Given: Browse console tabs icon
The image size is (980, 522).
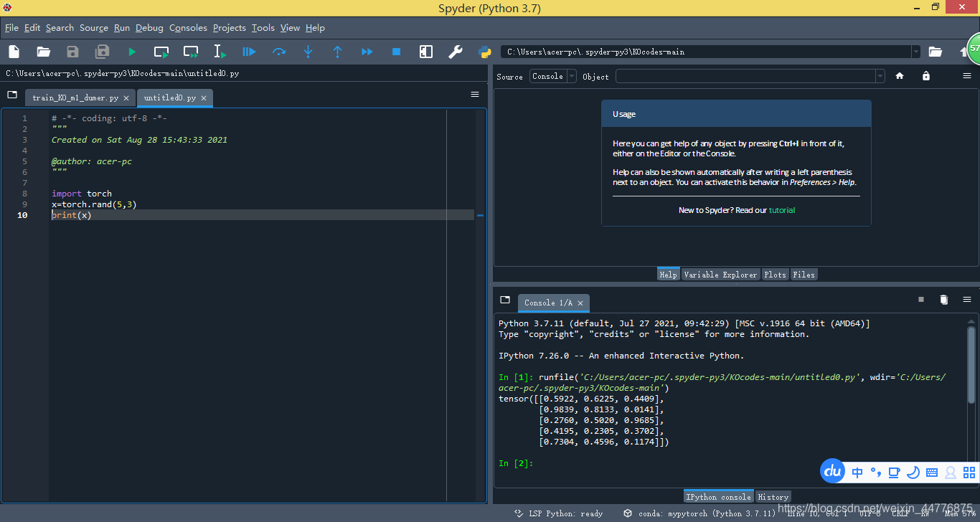Looking at the screenshot, I should click(505, 300).
